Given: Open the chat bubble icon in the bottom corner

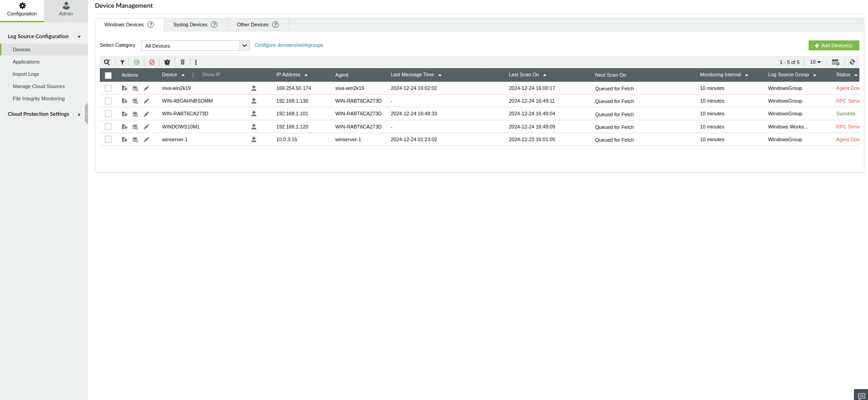Looking at the screenshot, I should [x=861, y=396].
